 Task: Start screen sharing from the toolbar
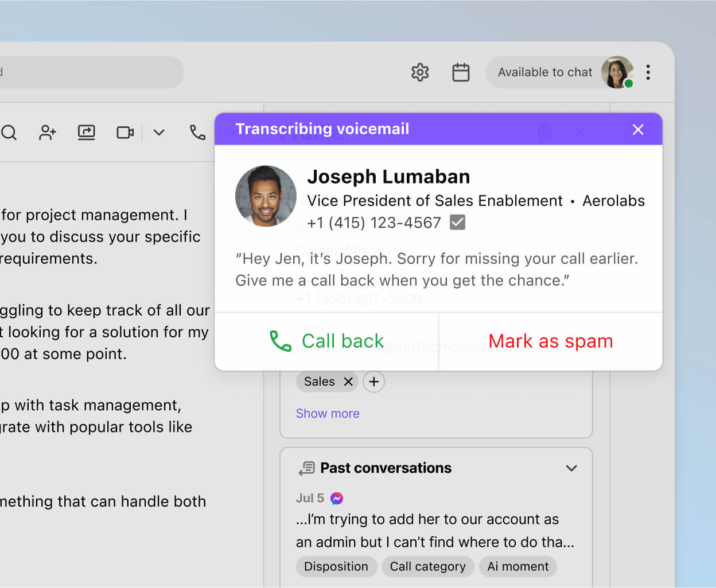(x=86, y=133)
